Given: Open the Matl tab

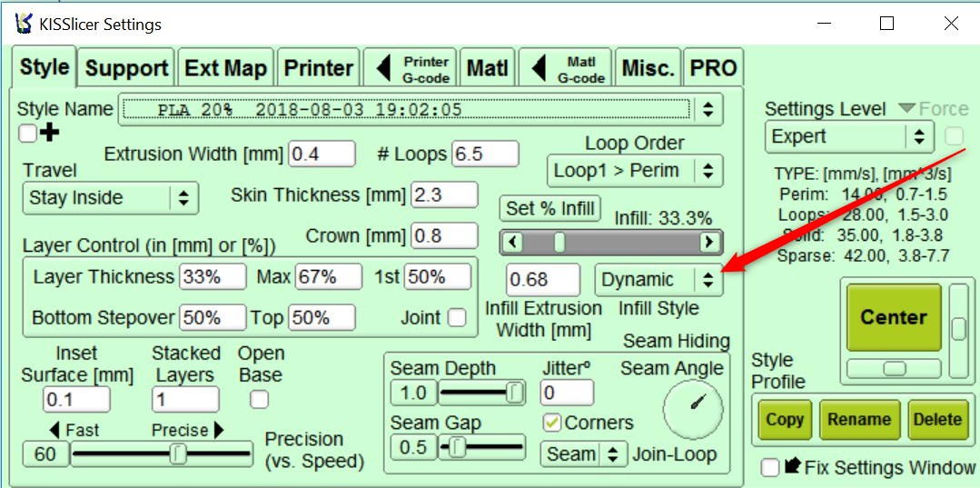Looking at the screenshot, I should coord(488,68).
